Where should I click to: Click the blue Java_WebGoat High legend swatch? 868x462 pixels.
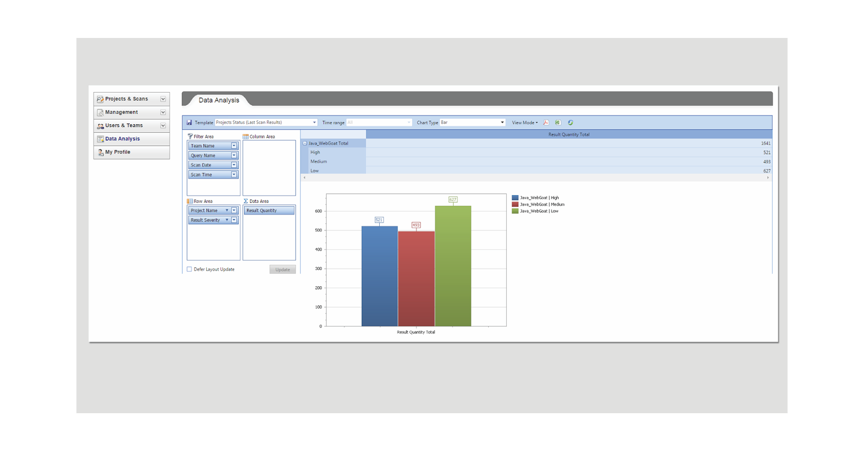pyautogui.click(x=515, y=198)
